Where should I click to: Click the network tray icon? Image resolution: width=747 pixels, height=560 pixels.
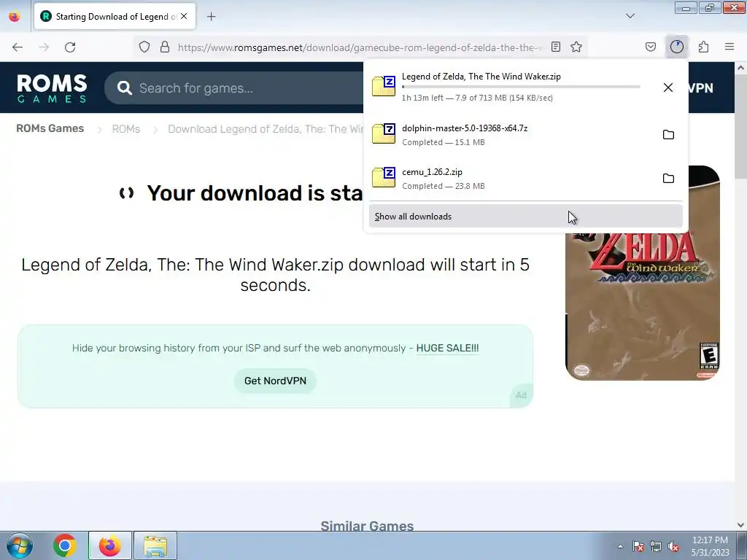coord(656,546)
